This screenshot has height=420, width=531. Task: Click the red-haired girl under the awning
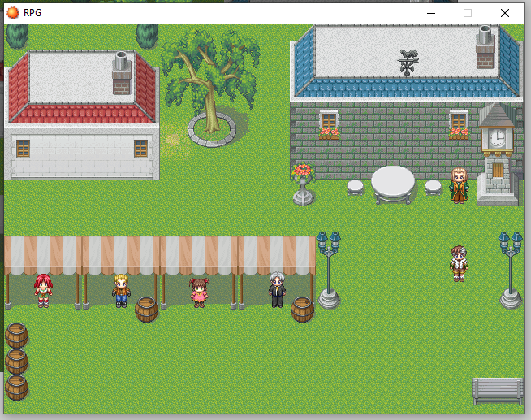42,290
